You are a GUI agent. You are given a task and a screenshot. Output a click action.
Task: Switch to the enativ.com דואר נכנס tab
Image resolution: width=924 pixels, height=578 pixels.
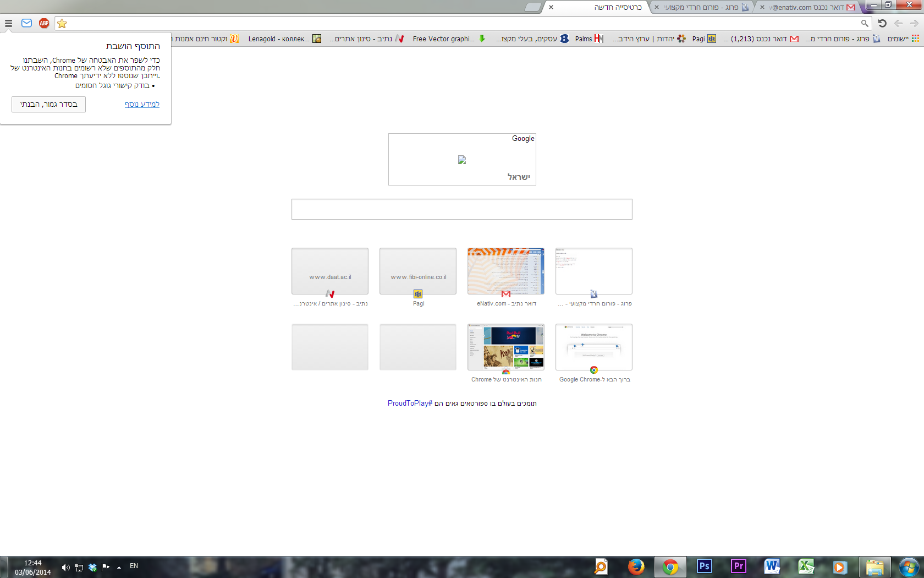(807, 8)
